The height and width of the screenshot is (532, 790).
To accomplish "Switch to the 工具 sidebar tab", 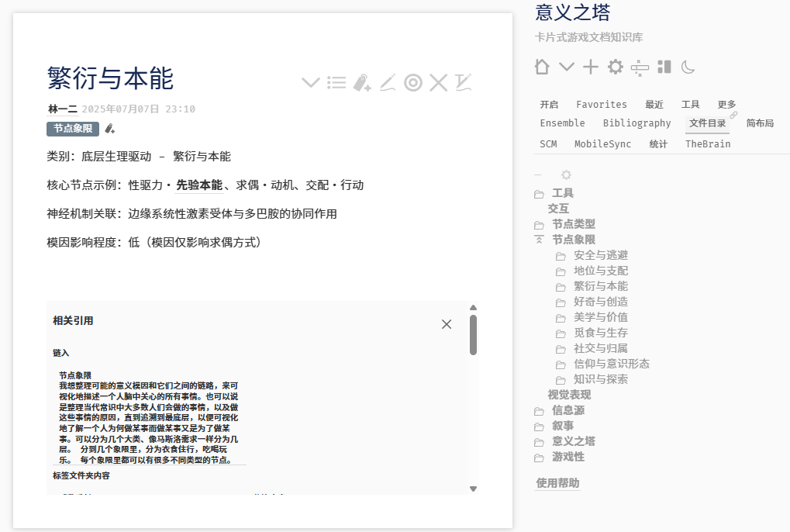I will (x=690, y=104).
